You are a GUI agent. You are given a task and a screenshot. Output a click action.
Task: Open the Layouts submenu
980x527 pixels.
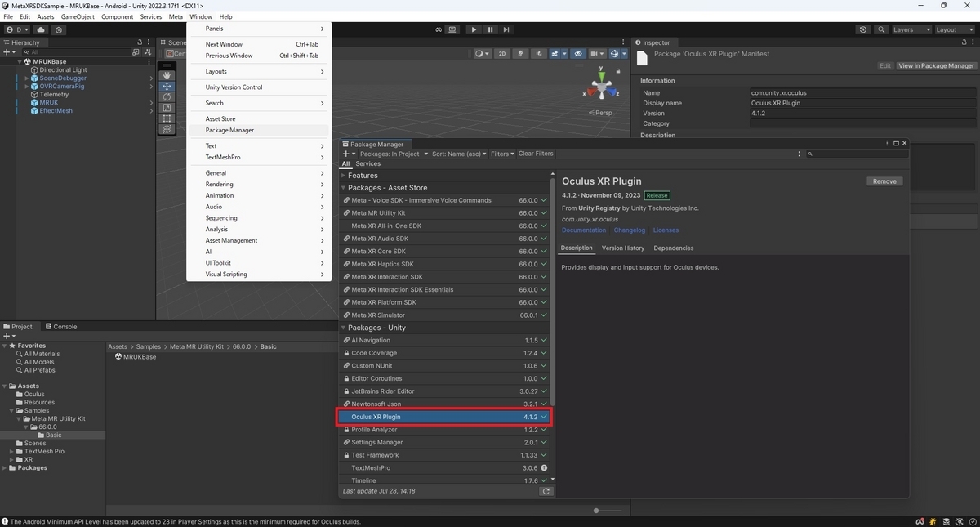tap(257, 71)
